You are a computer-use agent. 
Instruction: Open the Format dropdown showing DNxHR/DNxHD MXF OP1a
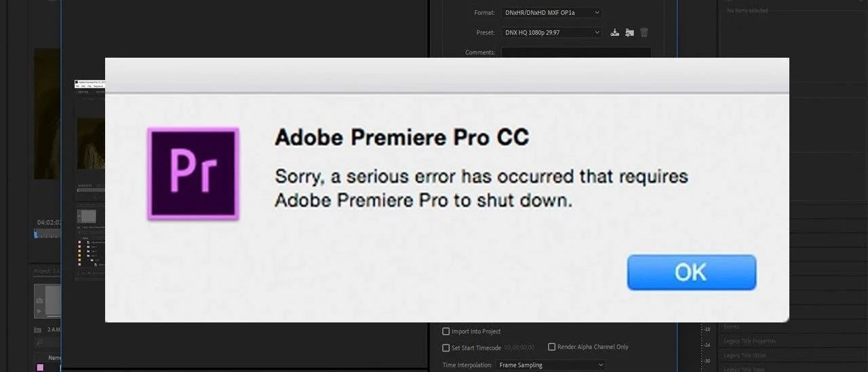tap(551, 12)
